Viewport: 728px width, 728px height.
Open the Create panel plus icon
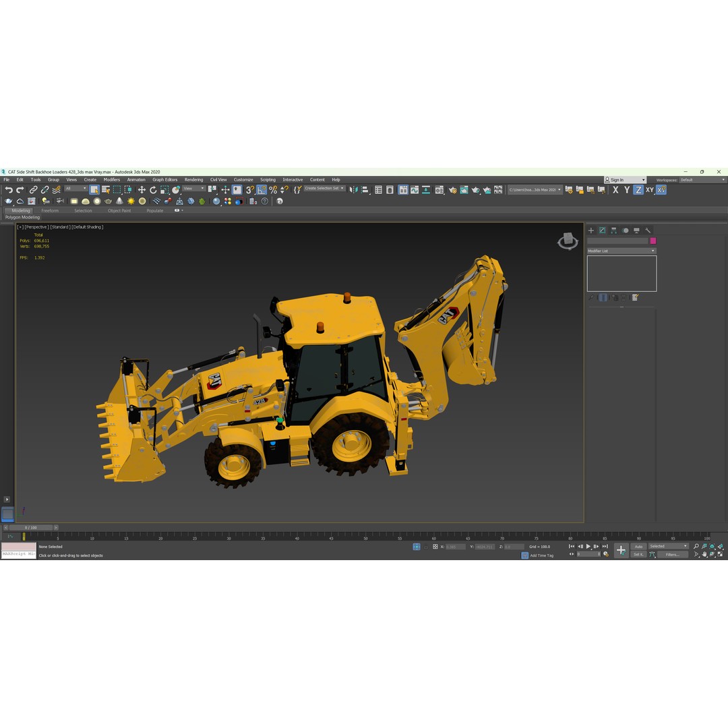point(591,231)
